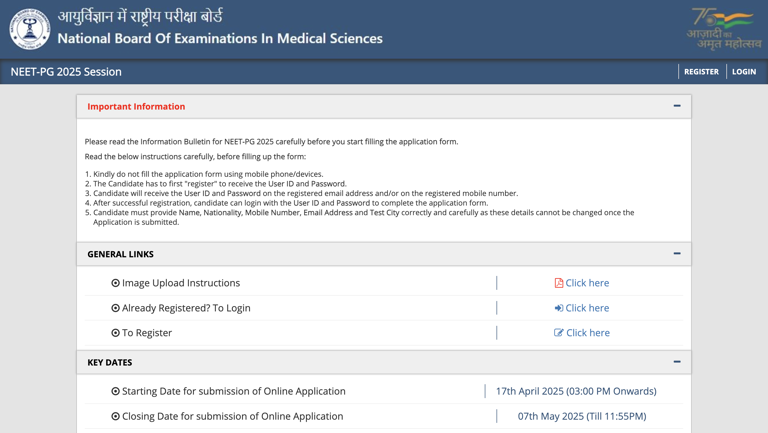Click bullet icon next to Image Upload Instructions
The height and width of the screenshot is (433, 768).
115,283
